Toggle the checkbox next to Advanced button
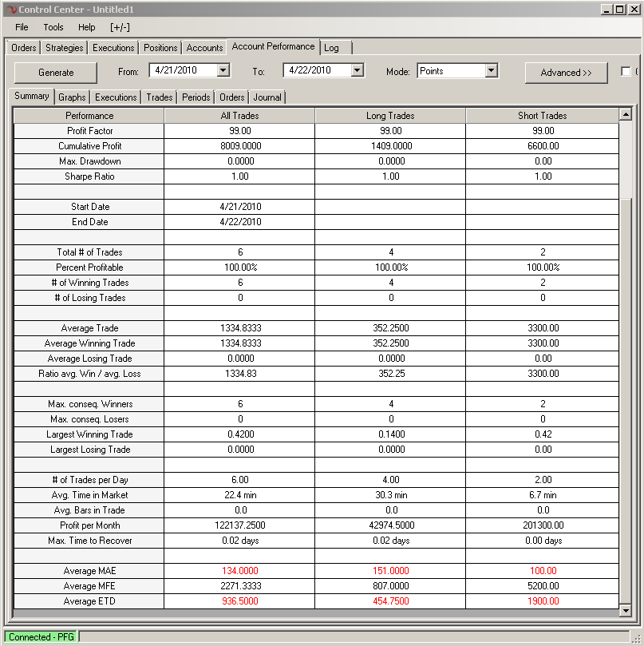 click(x=626, y=72)
